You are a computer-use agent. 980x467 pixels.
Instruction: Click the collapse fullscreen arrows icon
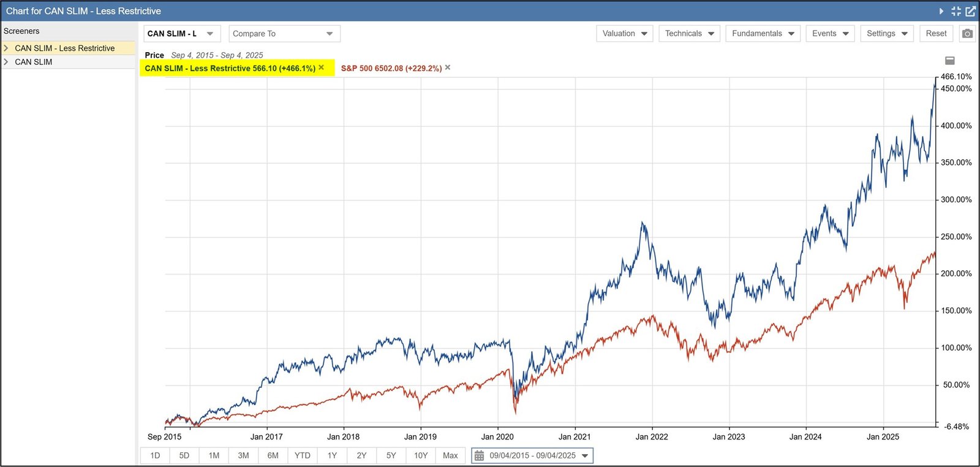click(956, 11)
